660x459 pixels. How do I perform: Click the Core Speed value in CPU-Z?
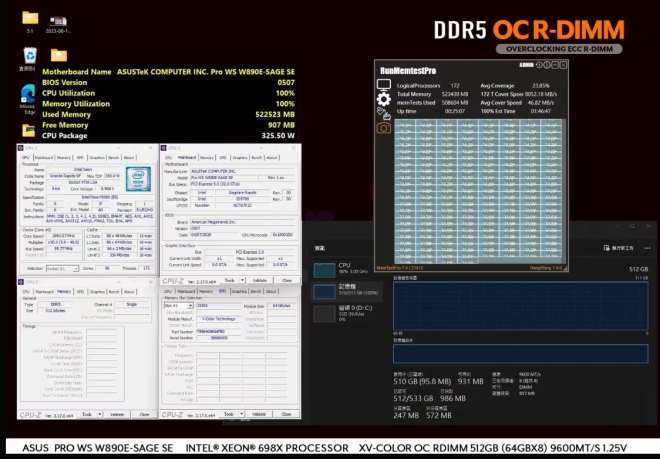(64, 236)
